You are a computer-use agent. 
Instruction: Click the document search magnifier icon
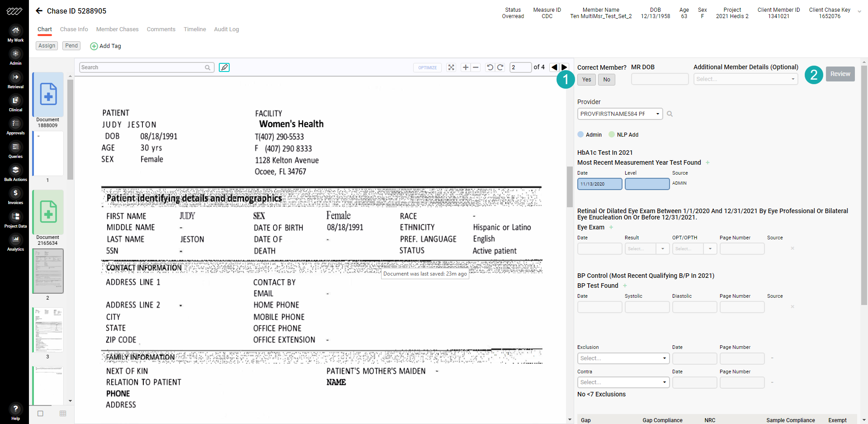click(208, 67)
